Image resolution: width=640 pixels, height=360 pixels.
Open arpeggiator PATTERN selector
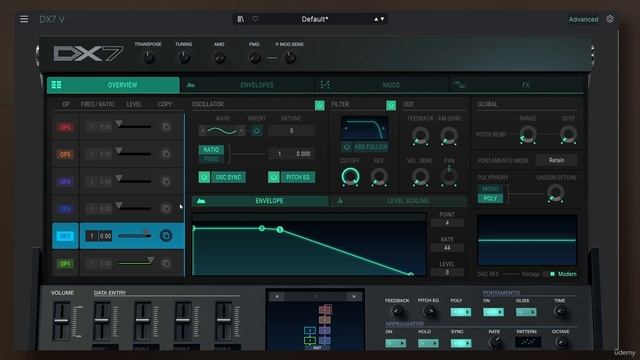point(528,342)
